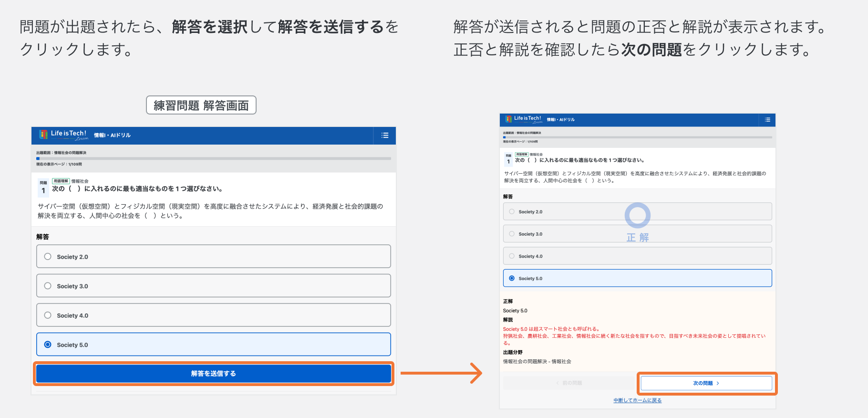The width and height of the screenshot is (868, 418).
Task: Click the 情報I・AIドリル title in right header
Action: click(x=561, y=120)
